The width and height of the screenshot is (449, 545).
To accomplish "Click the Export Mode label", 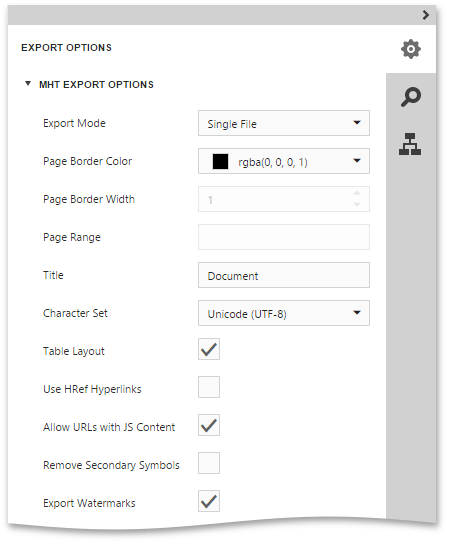I will tap(74, 123).
